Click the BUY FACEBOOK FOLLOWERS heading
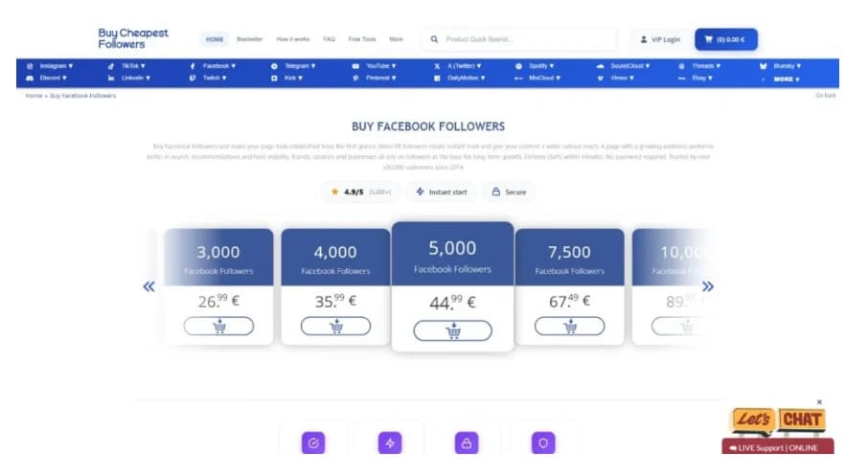 (428, 126)
